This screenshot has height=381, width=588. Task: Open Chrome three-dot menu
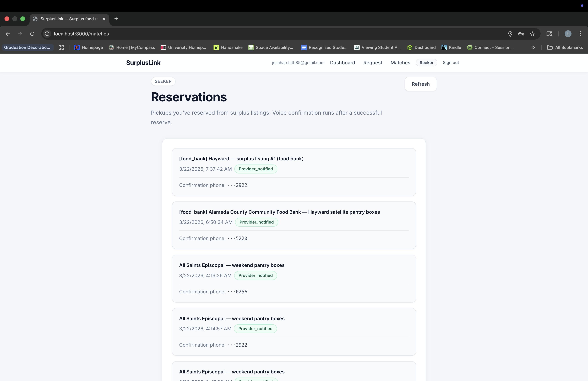tap(580, 34)
